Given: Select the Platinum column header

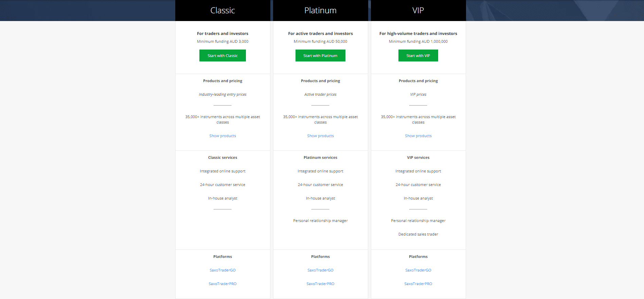Looking at the screenshot, I should tap(320, 11).
